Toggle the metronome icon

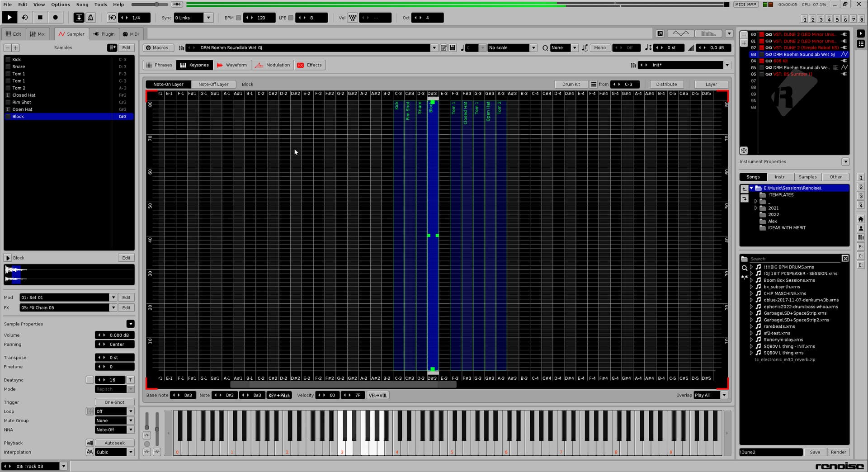pos(90,18)
